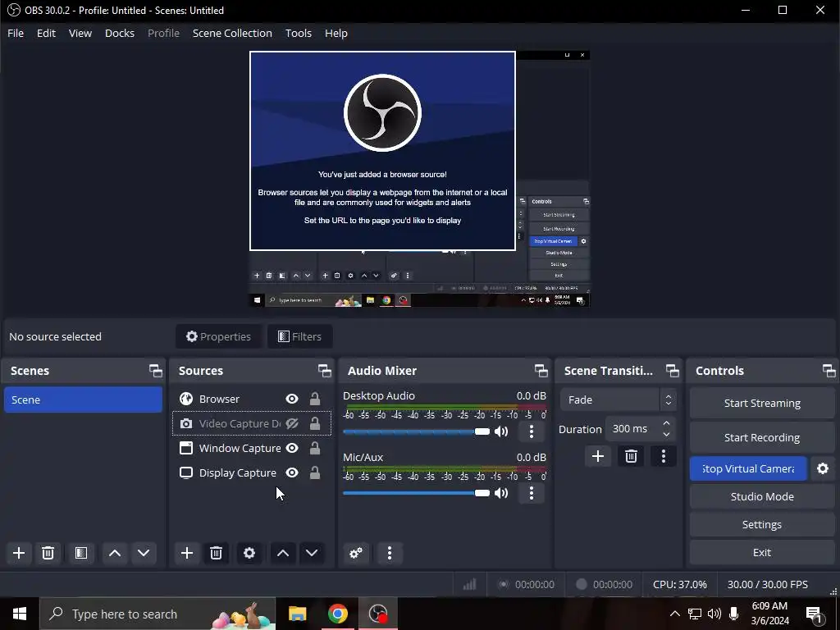Toggle lock on Browser source
This screenshot has height=630, width=840.
tap(315, 399)
